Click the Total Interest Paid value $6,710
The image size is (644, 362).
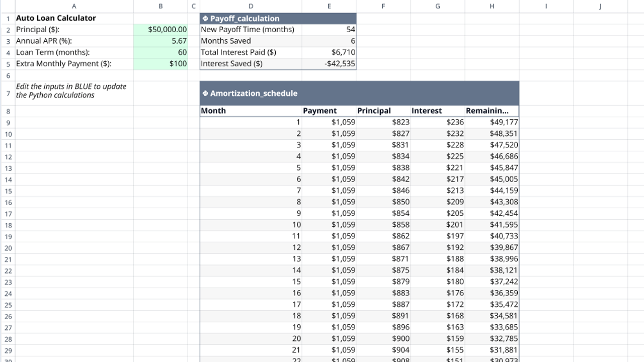point(329,52)
